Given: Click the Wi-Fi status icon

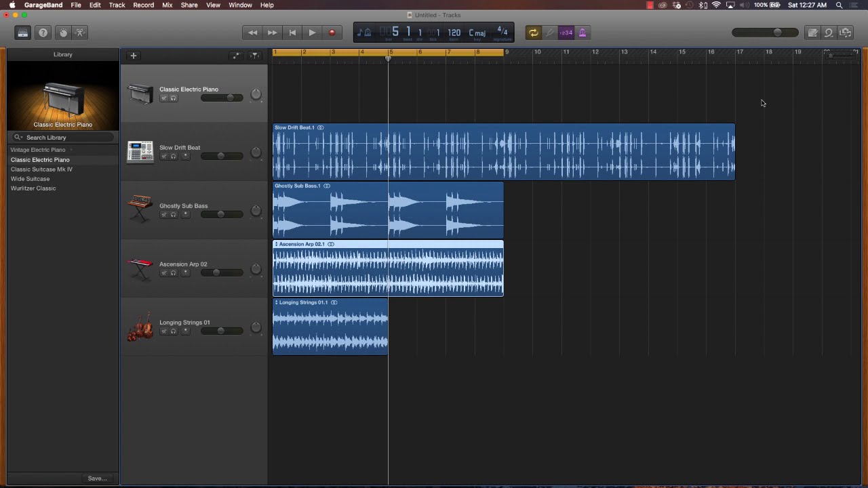Looking at the screenshot, I should 716,5.
